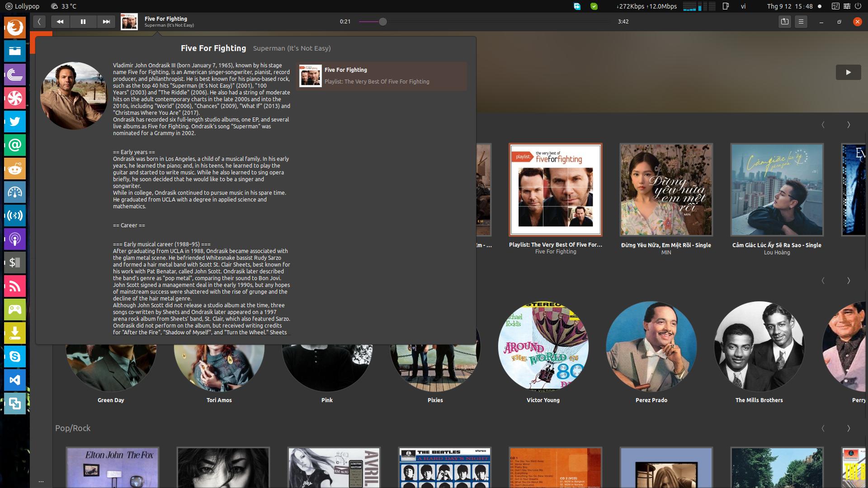This screenshot has height=488, width=868.
Task: Open The Beatles 'A Hard Day's Night' album
Action: coord(445,468)
